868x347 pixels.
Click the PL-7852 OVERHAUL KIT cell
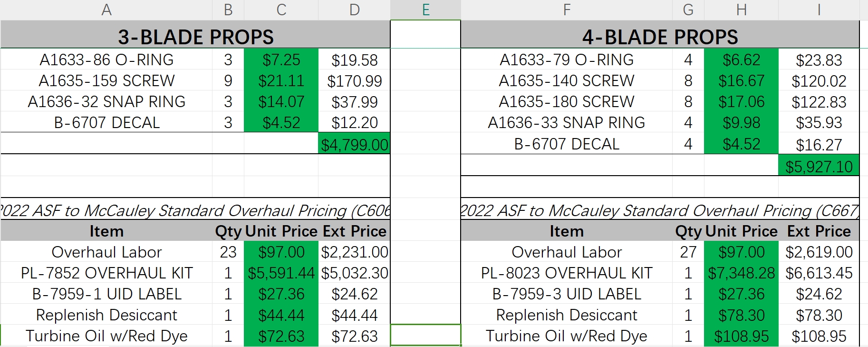pos(106,273)
